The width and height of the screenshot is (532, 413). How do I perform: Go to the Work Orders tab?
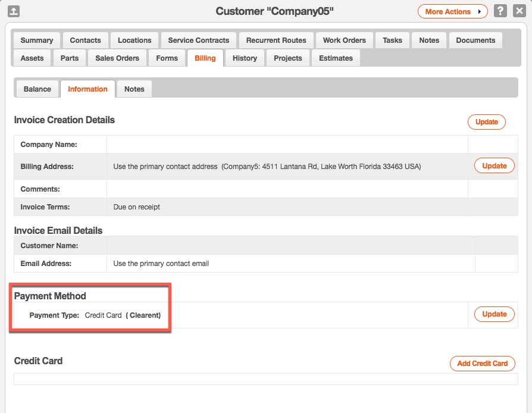click(x=345, y=40)
